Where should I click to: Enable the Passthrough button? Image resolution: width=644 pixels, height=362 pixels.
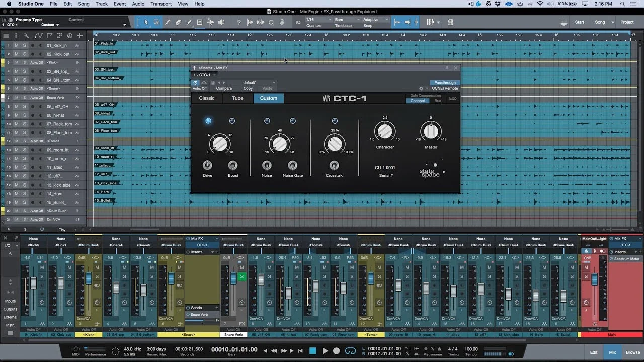[x=445, y=83]
